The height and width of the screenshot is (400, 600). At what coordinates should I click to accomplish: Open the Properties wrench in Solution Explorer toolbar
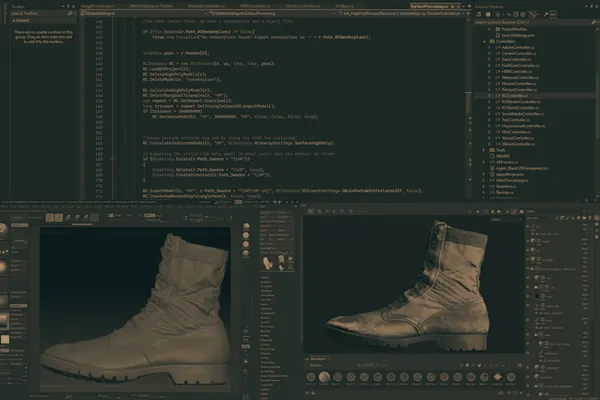[546, 15]
